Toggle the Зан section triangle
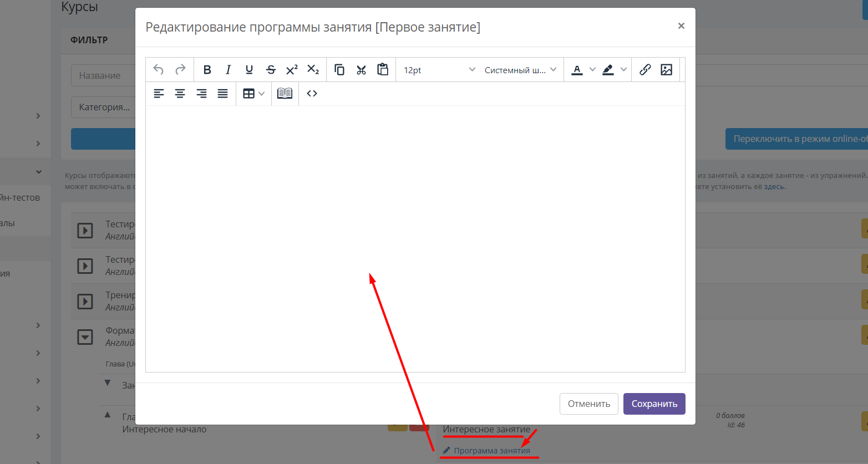The width and height of the screenshot is (868, 464). click(x=108, y=383)
